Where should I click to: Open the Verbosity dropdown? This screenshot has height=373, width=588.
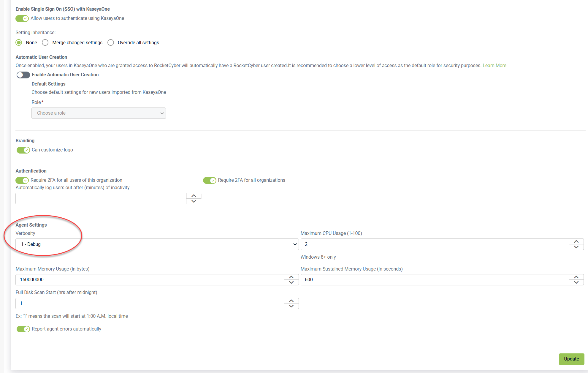click(157, 244)
